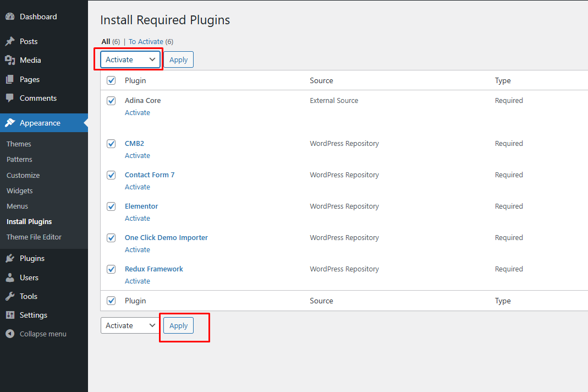Open the Pages menu
Screen dimensions: 588x392
click(30, 79)
